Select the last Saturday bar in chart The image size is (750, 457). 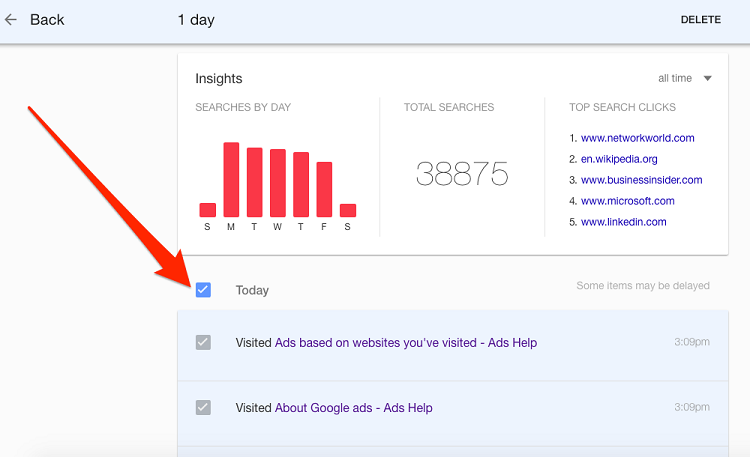point(348,210)
